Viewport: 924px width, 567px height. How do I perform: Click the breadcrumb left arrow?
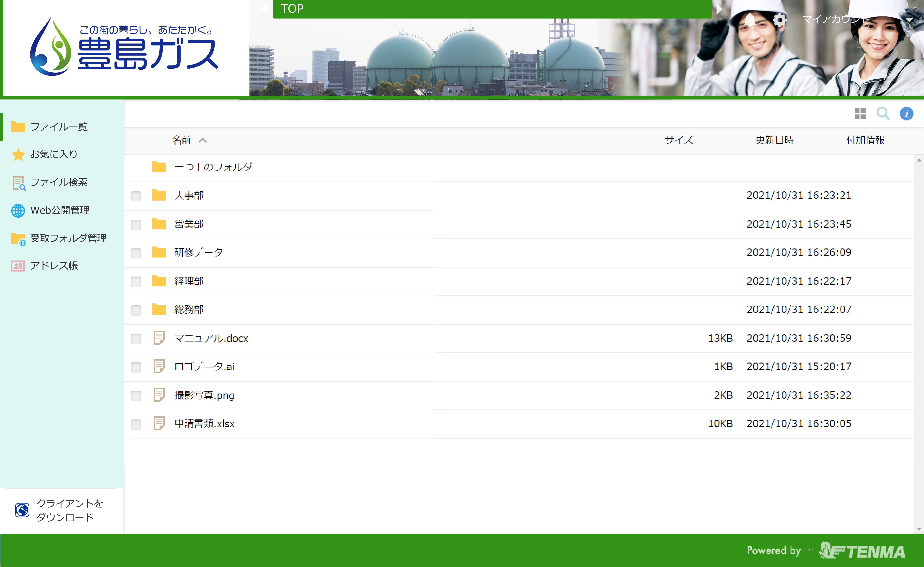tap(265, 9)
